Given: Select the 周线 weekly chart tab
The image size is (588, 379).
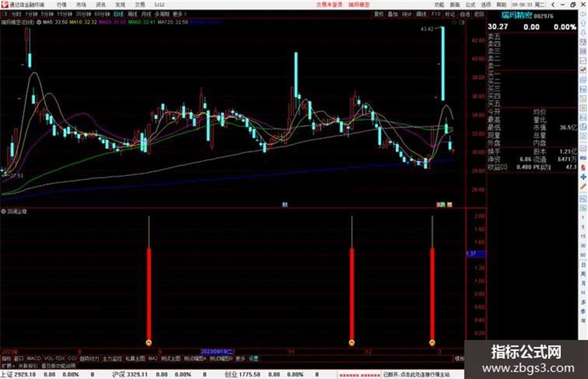Looking at the screenshot, I should pos(133,14).
